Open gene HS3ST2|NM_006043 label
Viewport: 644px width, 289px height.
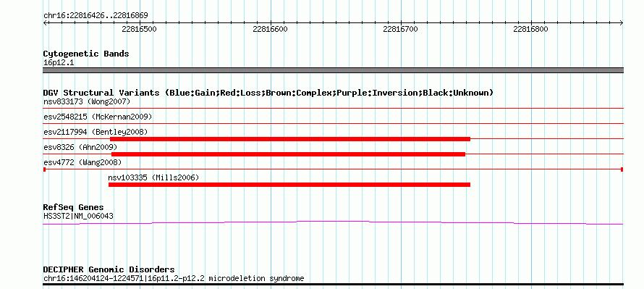pos(78,216)
